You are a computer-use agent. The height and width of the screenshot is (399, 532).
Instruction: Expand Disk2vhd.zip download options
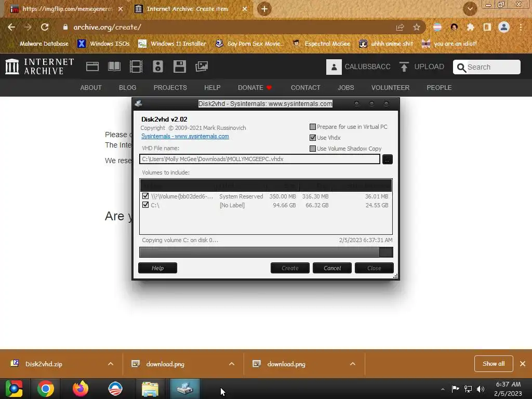pos(111,364)
